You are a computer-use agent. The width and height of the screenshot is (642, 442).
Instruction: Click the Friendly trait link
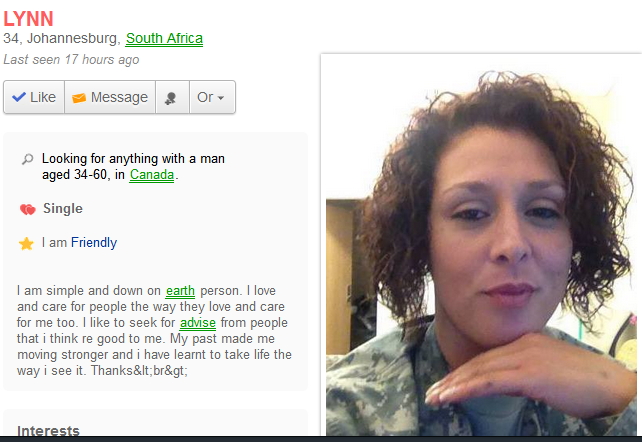(94, 242)
